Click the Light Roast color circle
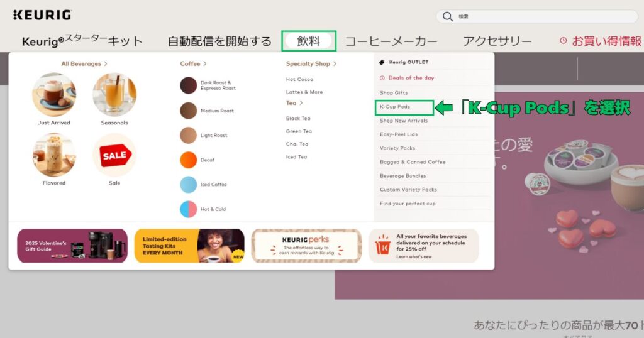 (189, 135)
